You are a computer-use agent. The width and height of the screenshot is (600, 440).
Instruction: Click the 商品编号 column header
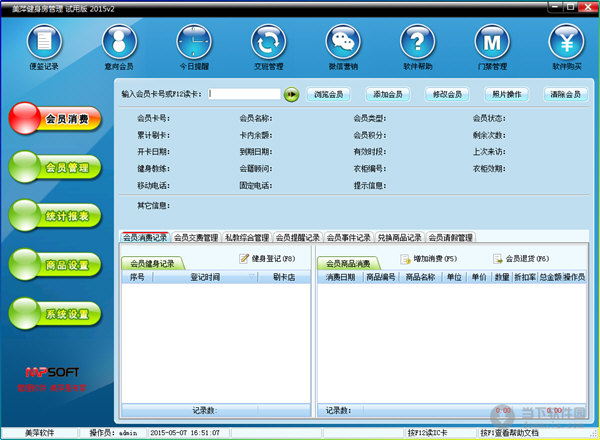[x=381, y=277]
